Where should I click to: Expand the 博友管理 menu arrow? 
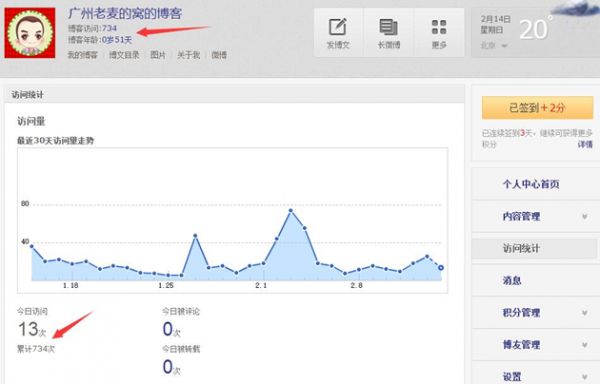click(585, 345)
